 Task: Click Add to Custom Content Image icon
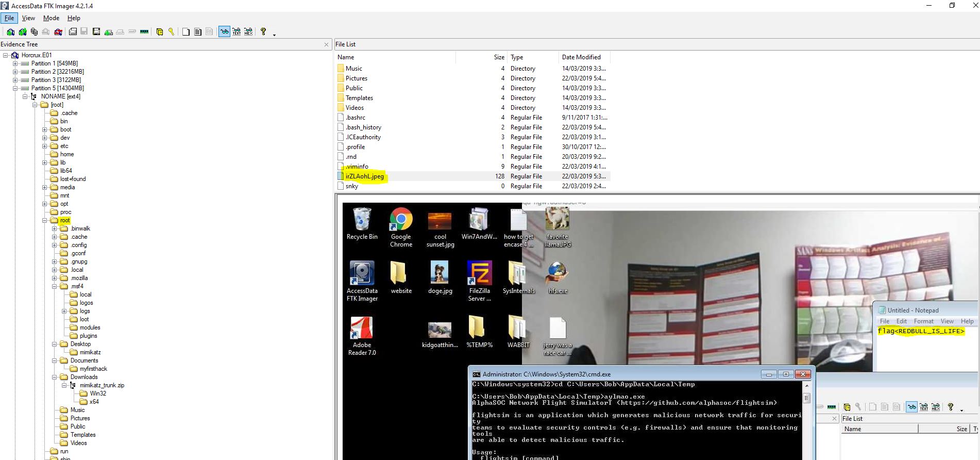point(108,32)
